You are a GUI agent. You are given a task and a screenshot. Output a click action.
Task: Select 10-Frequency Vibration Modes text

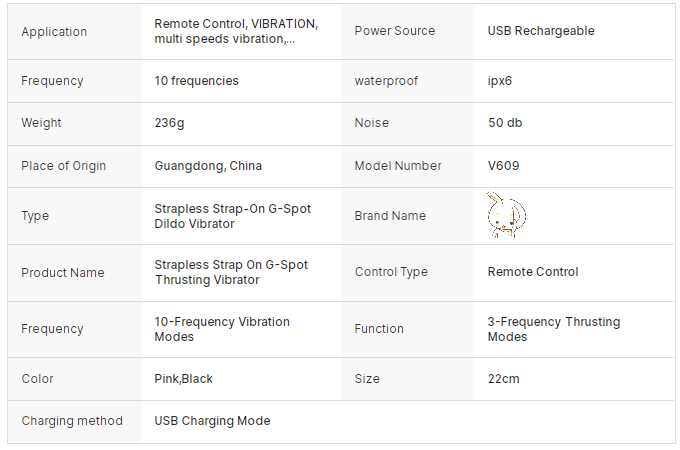click(222, 329)
